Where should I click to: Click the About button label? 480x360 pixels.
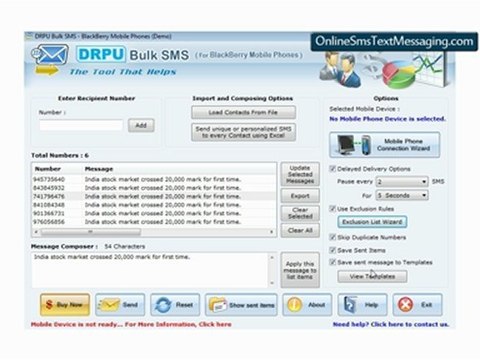click(316, 305)
